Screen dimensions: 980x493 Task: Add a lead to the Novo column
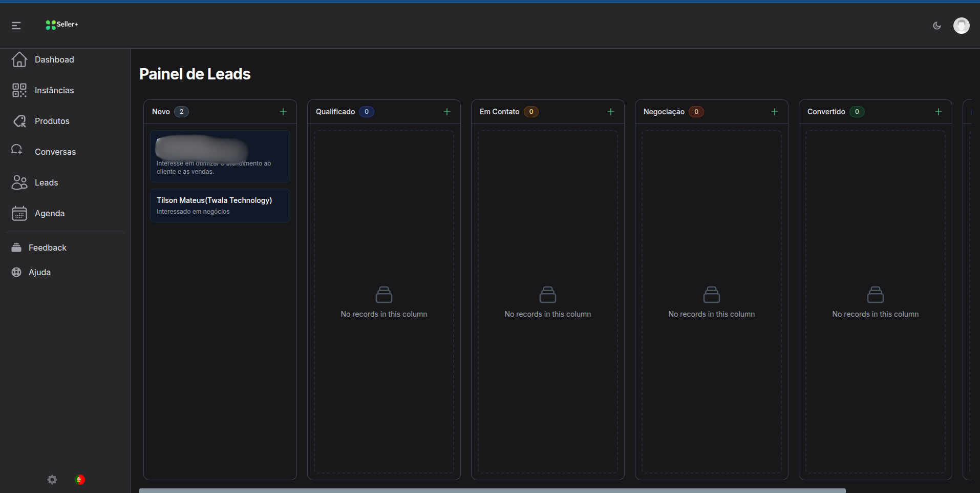click(x=283, y=112)
